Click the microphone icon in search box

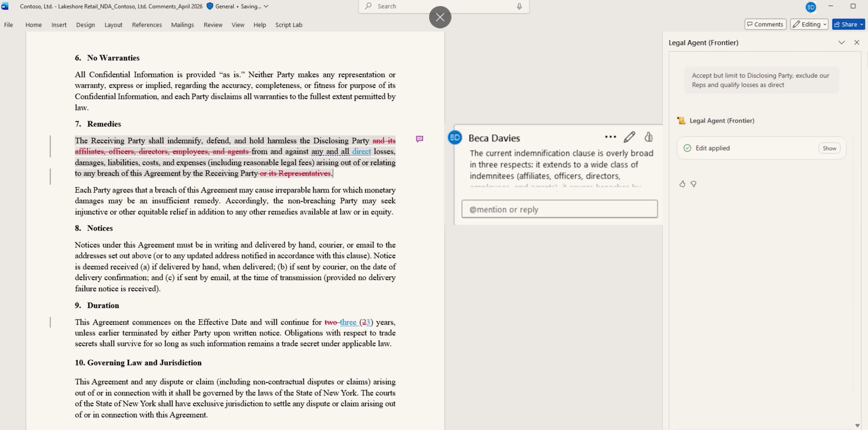[x=519, y=7]
